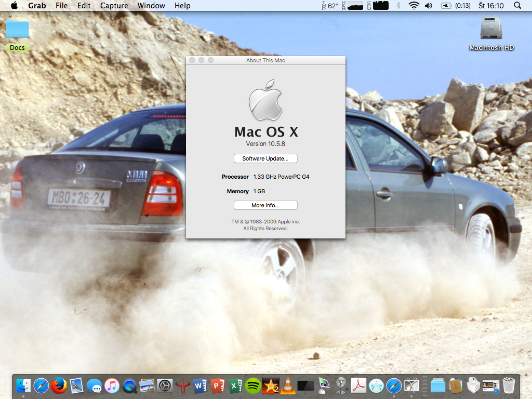The height and width of the screenshot is (399, 532).
Task: Open the white box stack in Dock
Action: pos(473,386)
